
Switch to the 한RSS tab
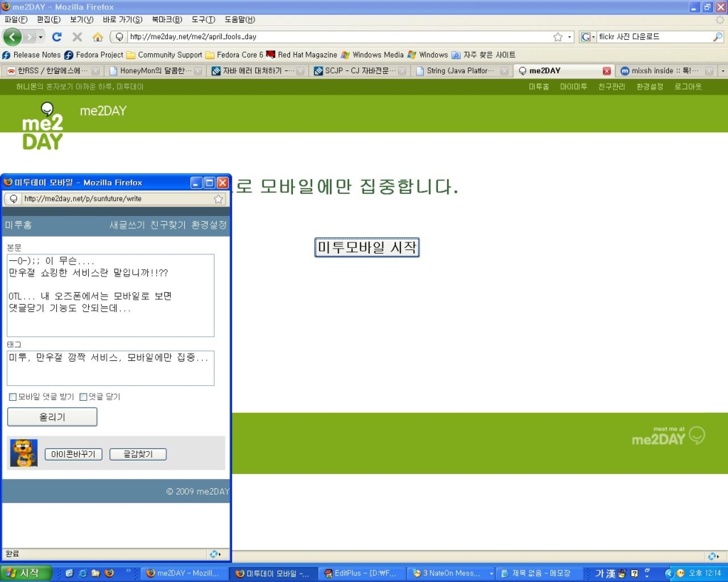(x=53, y=71)
